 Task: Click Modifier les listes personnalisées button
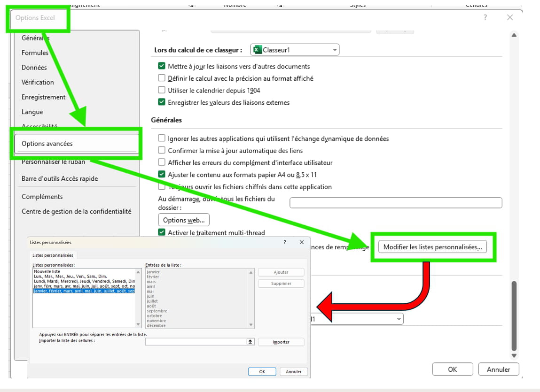click(x=432, y=247)
